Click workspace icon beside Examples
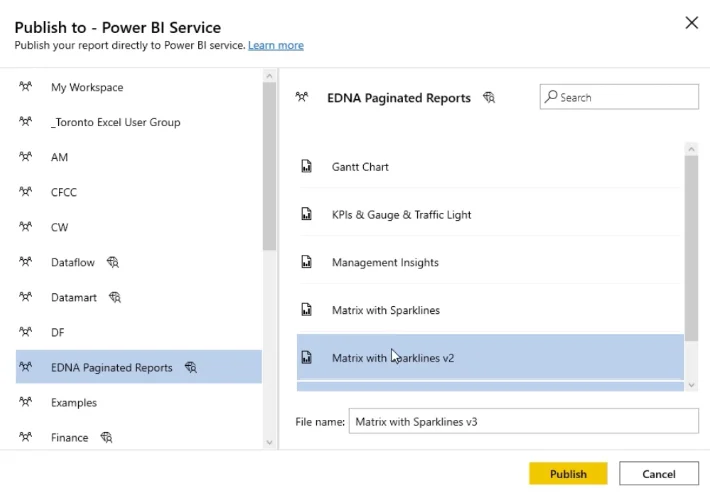710x492 pixels. [25, 401]
